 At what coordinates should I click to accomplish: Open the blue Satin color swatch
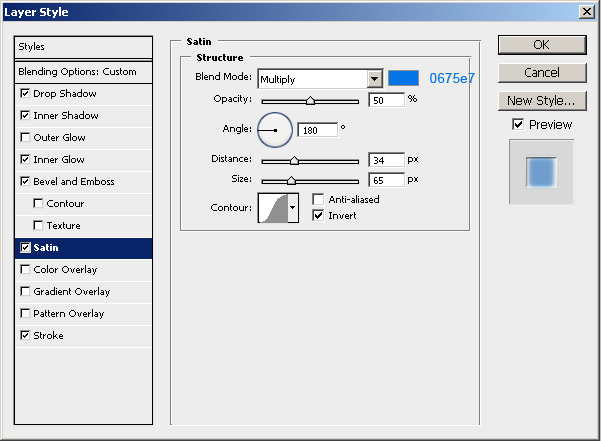403,79
